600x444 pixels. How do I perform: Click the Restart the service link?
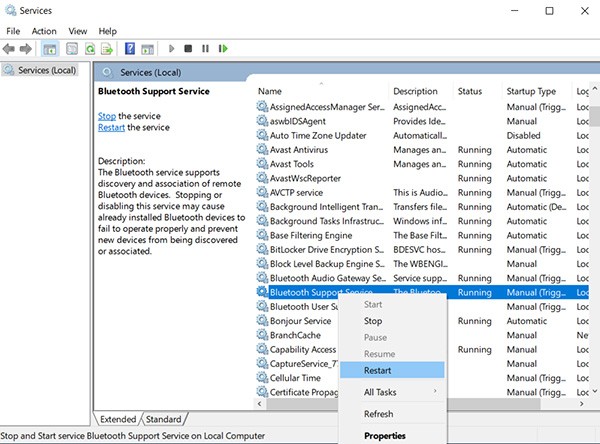(111, 127)
